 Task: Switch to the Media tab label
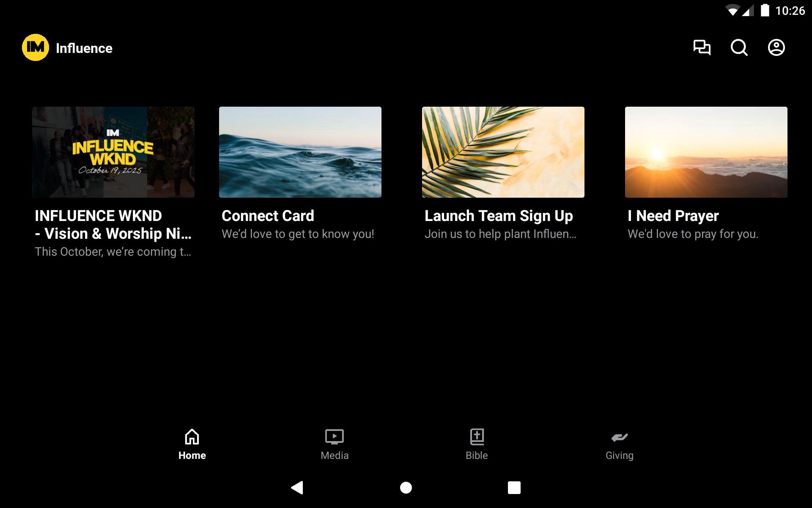[334, 456]
